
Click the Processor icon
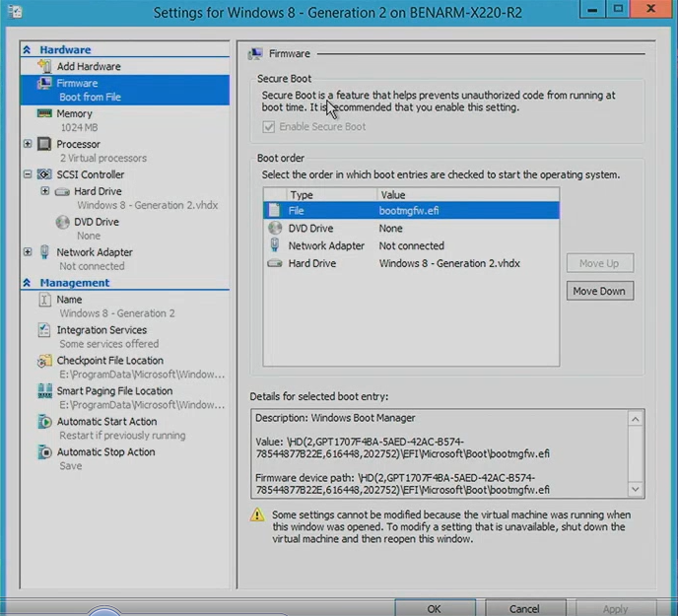[44, 144]
